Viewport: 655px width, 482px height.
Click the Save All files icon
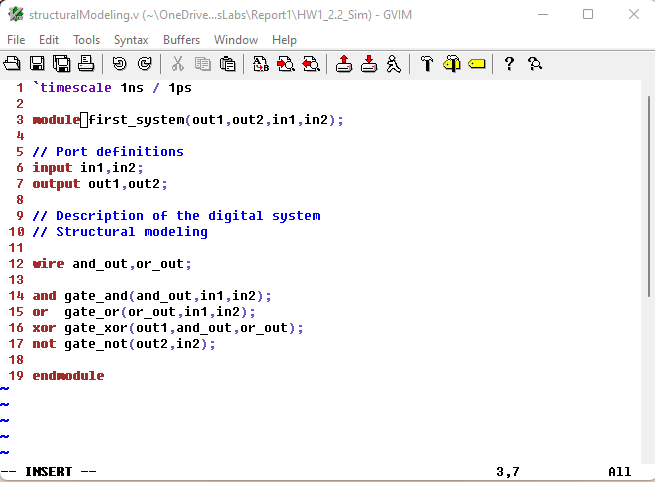coord(62,64)
